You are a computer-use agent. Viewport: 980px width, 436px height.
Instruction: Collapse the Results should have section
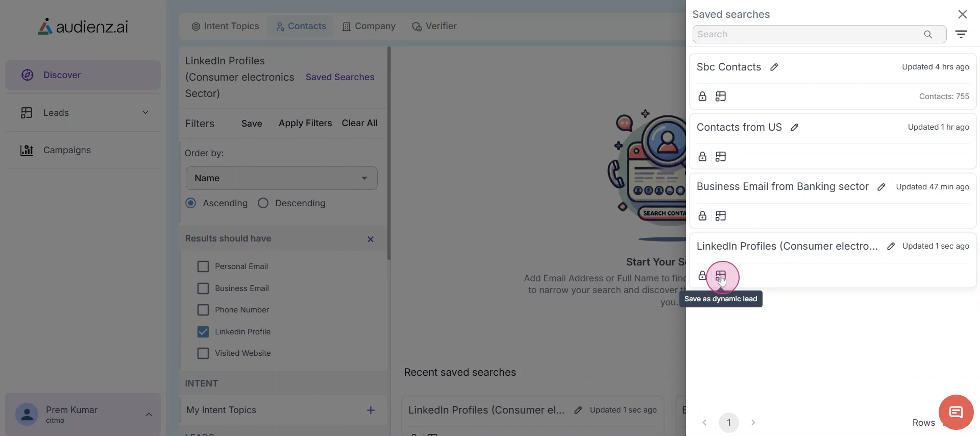click(x=371, y=239)
